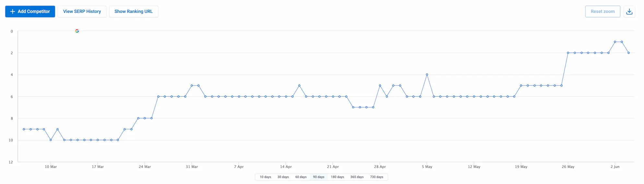Switch range to 10 days
Viewport: 644px width, 184px height.
click(265, 177)
